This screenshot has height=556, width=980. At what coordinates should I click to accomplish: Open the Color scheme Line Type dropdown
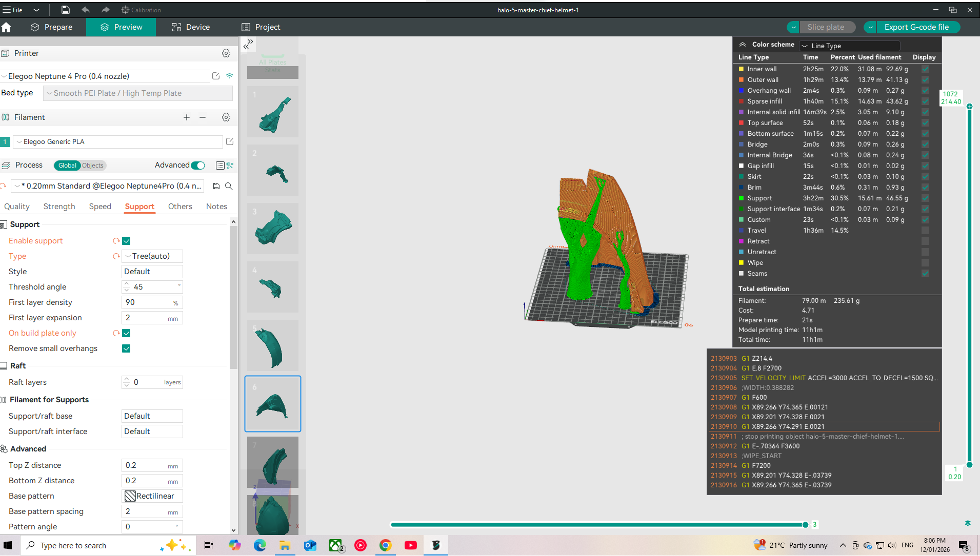(x=849, y=46)
